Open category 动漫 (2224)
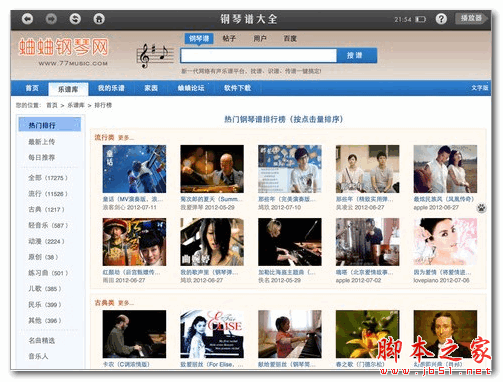The width and height of the screenshot is (503, 382). click(x=46, y=241)
